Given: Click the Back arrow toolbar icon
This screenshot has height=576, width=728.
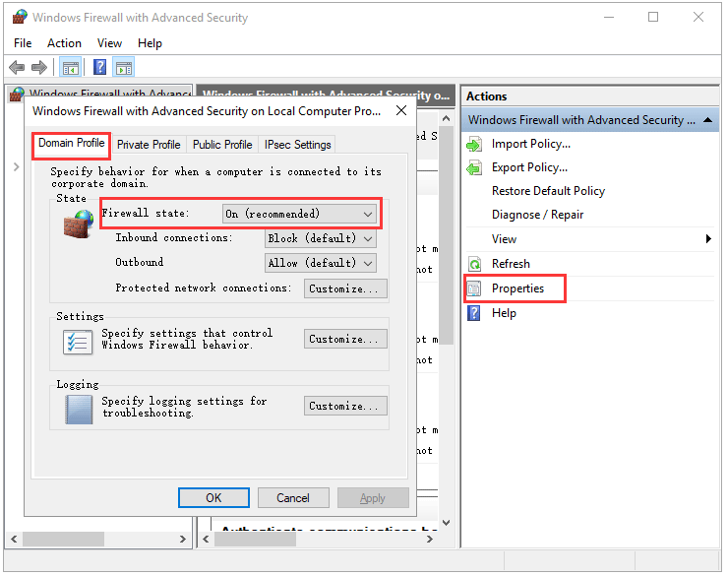Looking at the screenshot, I should (x=17, y=68).
